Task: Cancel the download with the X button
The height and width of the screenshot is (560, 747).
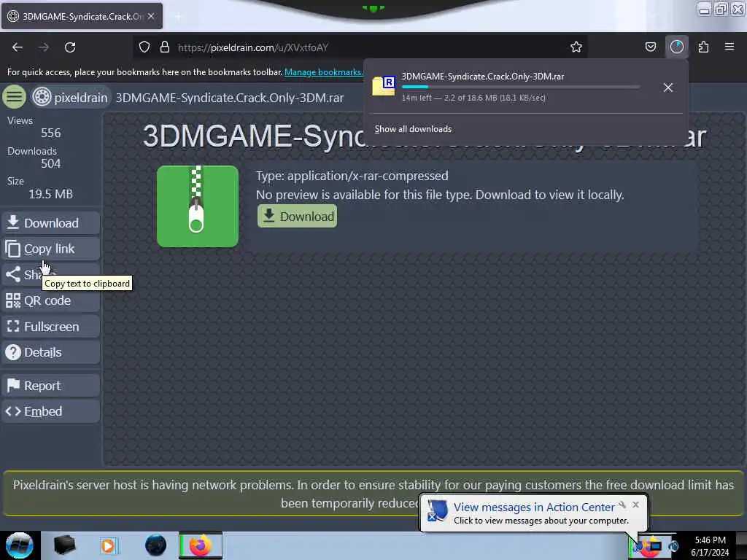Action: click(x=668, y=87)
